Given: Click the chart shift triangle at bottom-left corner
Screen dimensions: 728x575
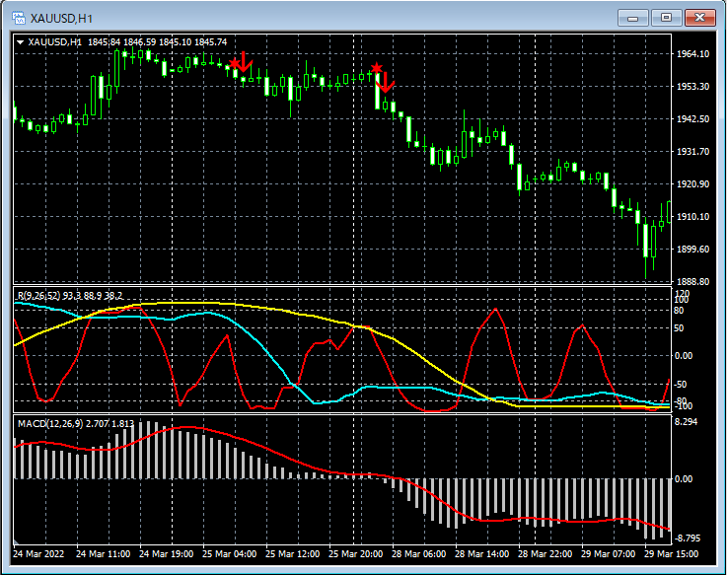Looking at the screenshot, I should tap(16, 541).
